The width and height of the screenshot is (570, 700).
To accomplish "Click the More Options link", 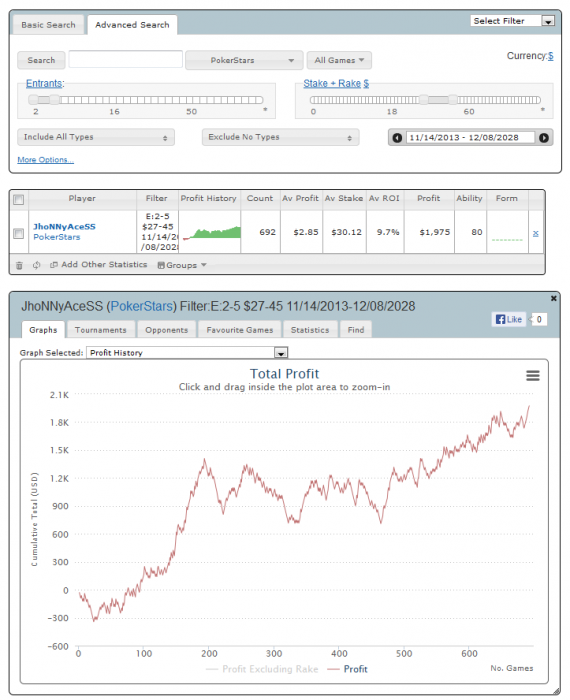I will click(x=46, y=159).
